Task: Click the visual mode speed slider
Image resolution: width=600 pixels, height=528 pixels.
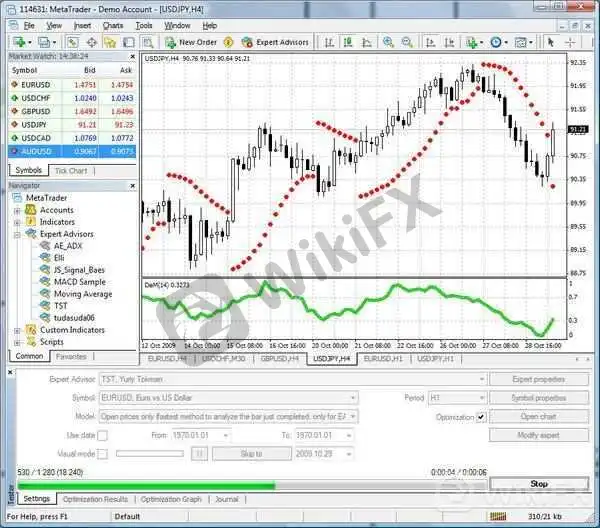Action: 150,454
